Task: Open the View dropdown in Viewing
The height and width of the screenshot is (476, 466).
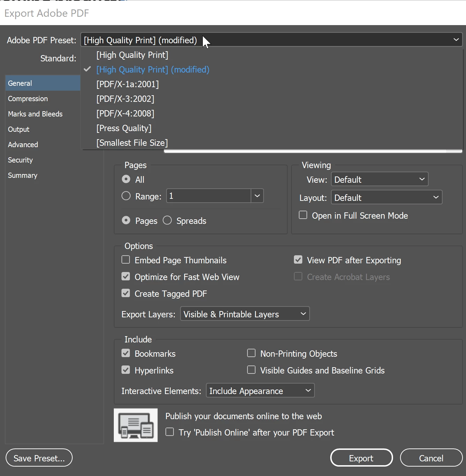Action: (380, 179)
